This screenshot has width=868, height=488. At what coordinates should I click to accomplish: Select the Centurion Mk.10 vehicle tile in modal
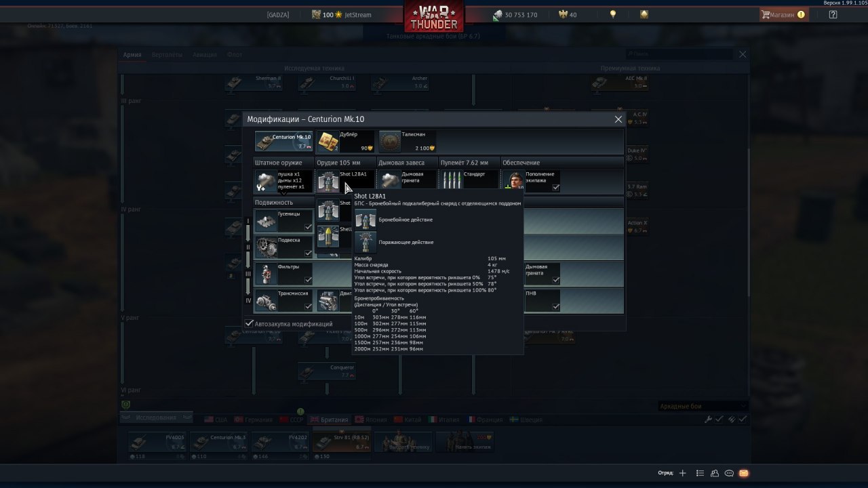tap(283, 142)
